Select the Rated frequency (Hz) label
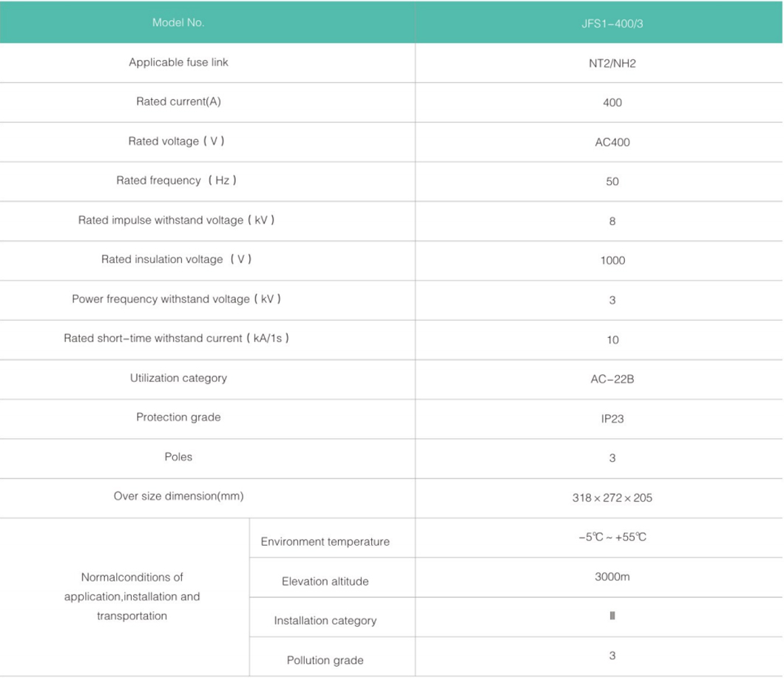This screenshot has width=784, height=678. click(x=177, y=180)
